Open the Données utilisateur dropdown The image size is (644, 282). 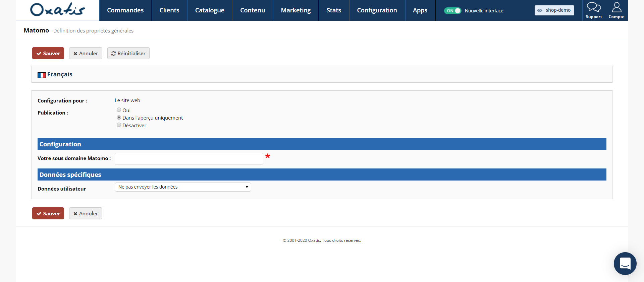pyautogui.click(x=183, y=187)
